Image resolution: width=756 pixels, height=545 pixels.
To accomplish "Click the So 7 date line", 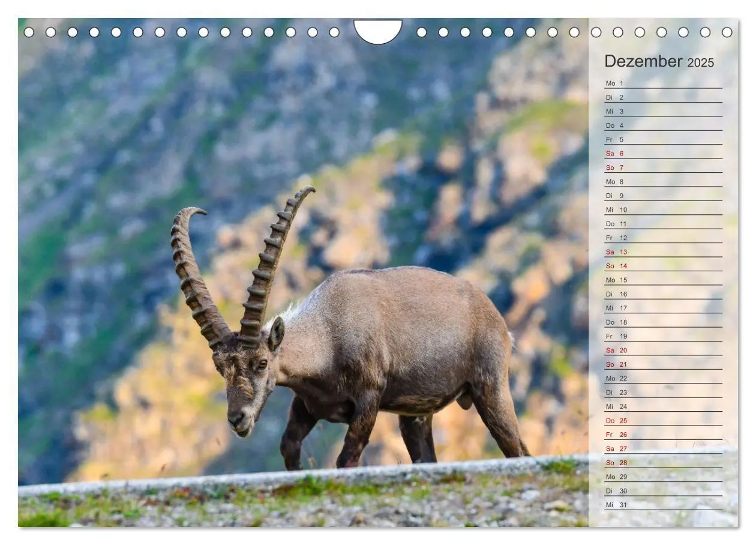I will point(663,167).
